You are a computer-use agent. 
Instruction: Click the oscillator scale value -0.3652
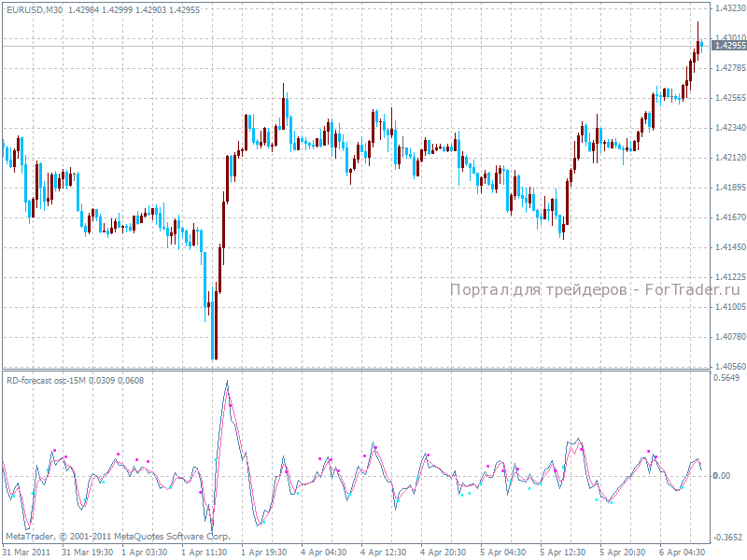726,538
